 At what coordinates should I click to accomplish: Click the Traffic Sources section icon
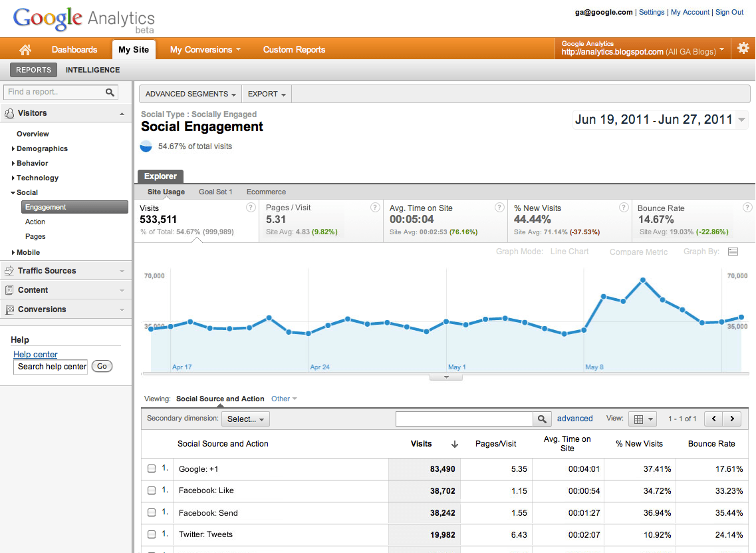[x=9, y=271]
